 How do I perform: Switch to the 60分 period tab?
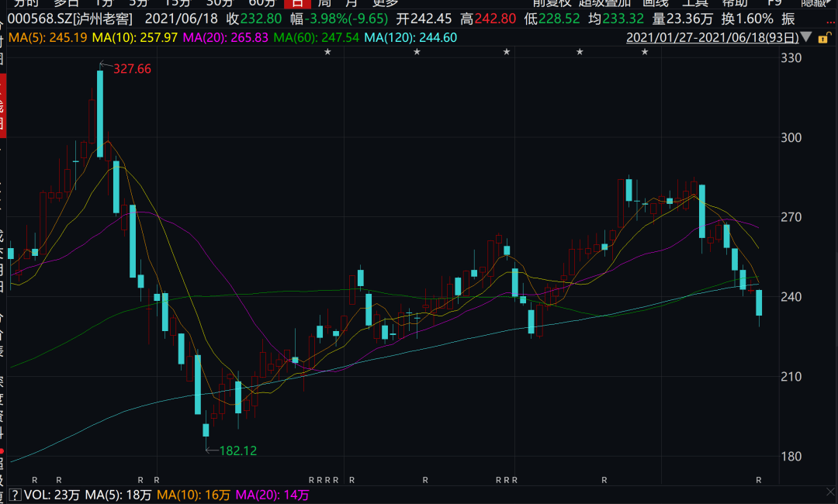(x=261, y=3)
